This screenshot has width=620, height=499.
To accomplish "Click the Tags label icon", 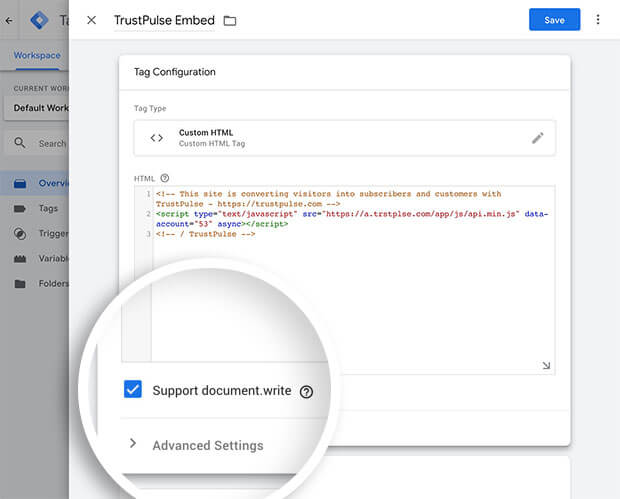I will coord(20,208).
